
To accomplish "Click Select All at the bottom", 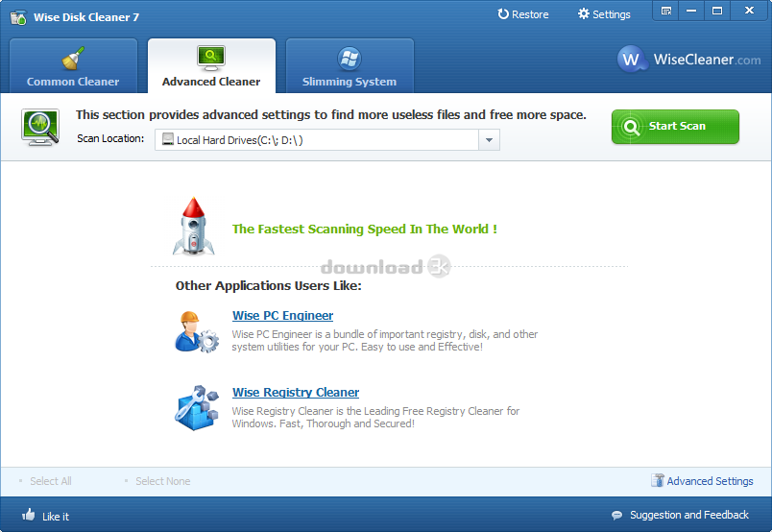I will [51, 481].
